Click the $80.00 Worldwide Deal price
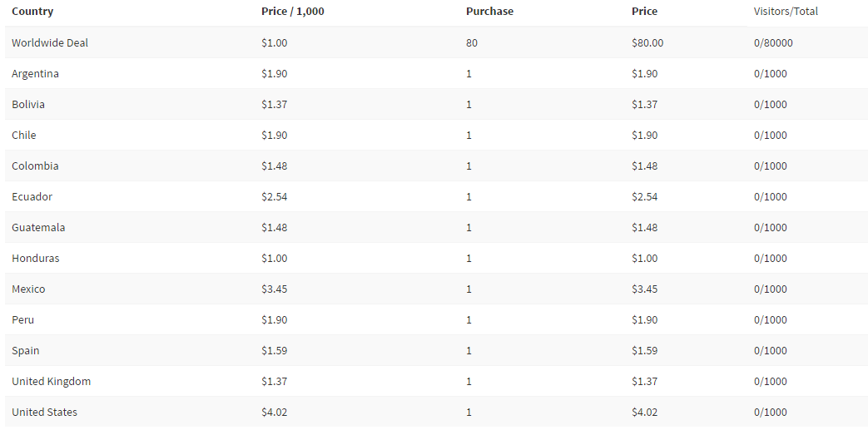Screen dimensions: 868x430 tap(647, 42)
